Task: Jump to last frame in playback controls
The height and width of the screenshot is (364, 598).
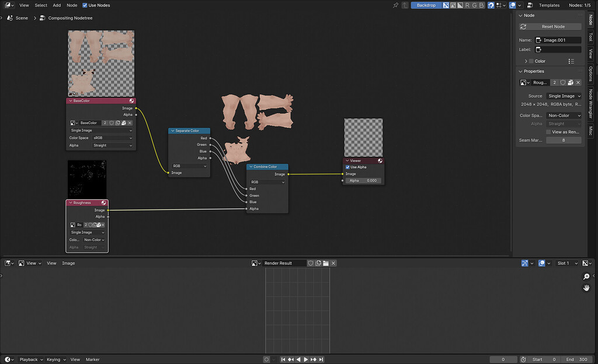Action: coord(321,359)
